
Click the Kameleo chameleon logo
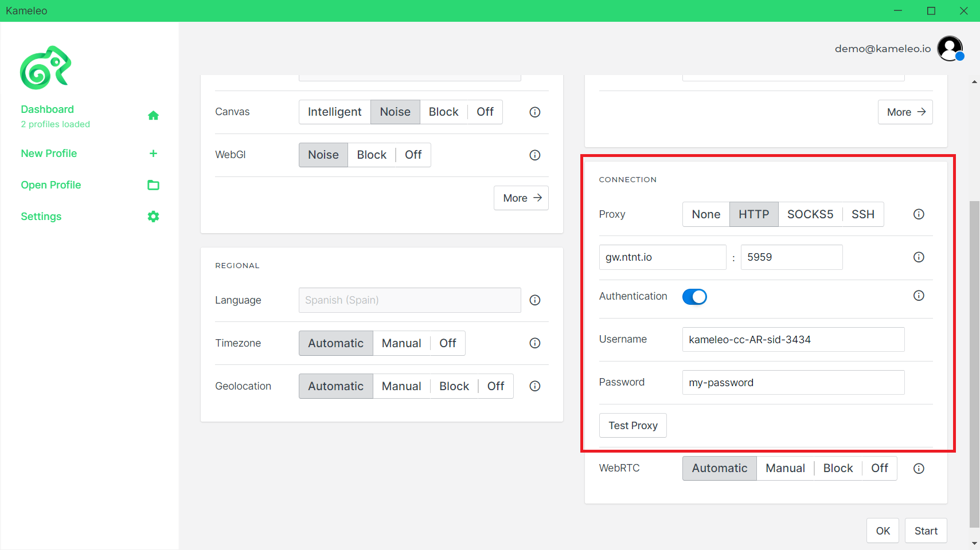click(46, 68)
